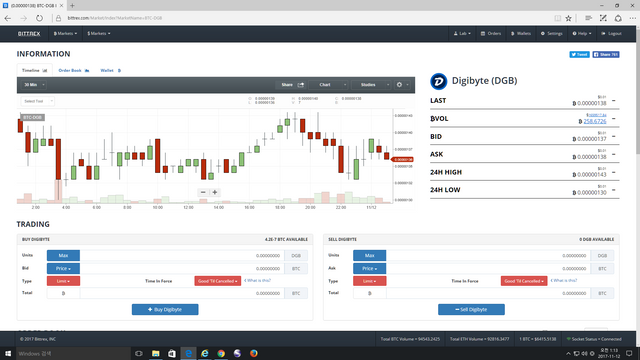
Task: Click the Sell Digibyte button
Action: [x=471, y=309]
